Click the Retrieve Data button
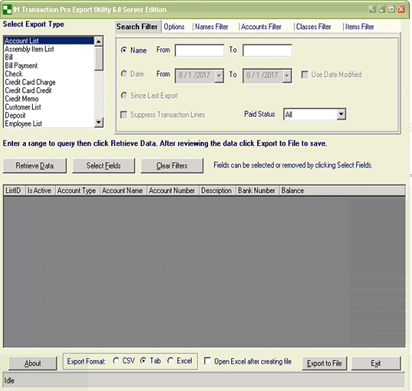 35,166
